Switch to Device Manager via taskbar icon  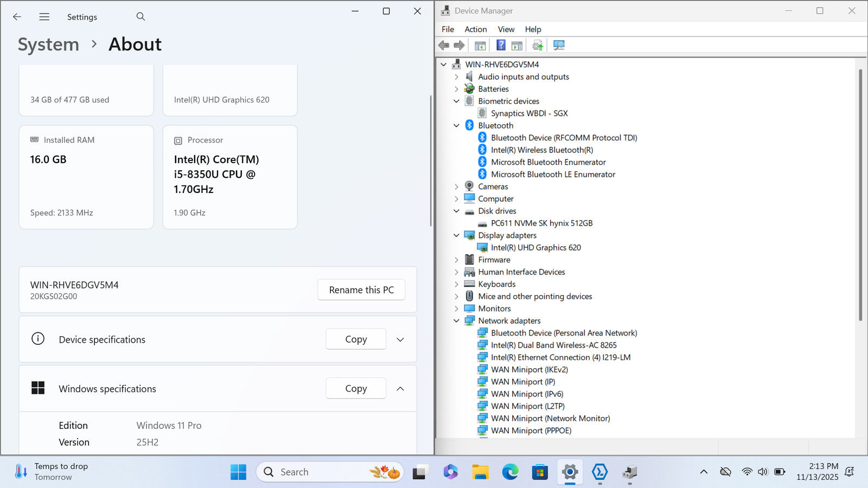click(629, 472)
